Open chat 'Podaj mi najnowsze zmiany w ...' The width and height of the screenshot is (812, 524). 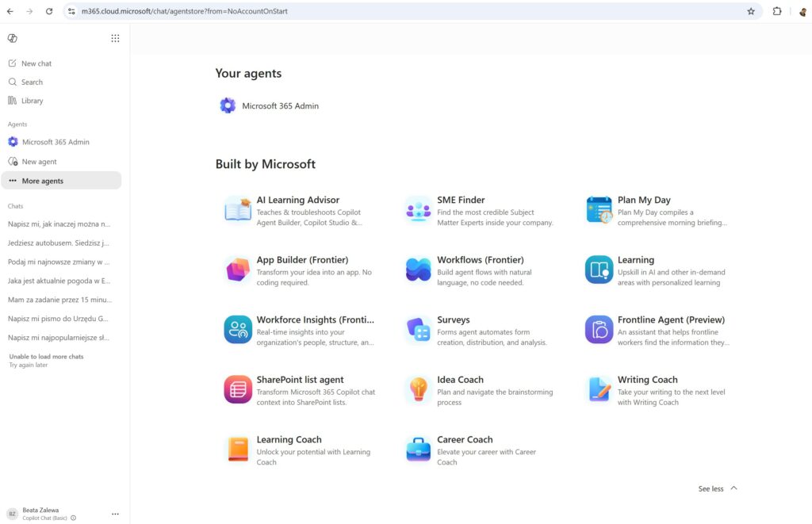59,262
